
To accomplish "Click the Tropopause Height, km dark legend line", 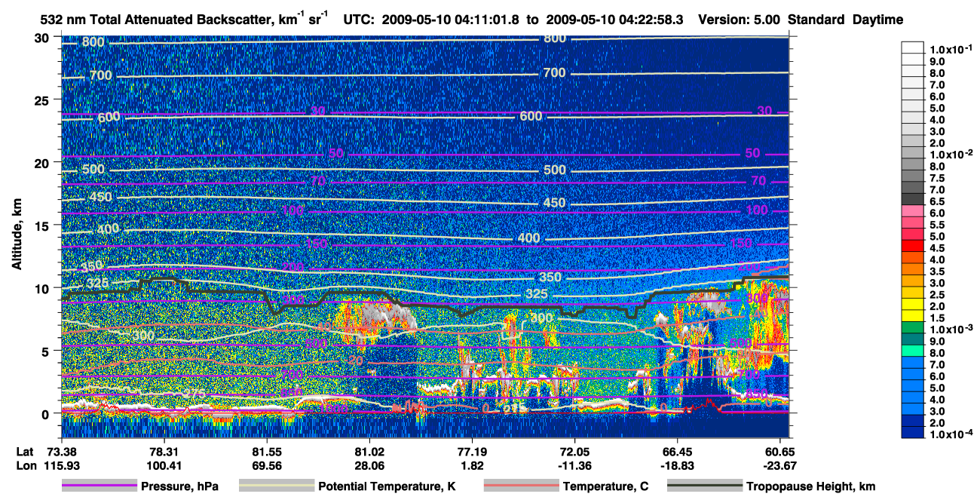I will (x=705, y=486).
